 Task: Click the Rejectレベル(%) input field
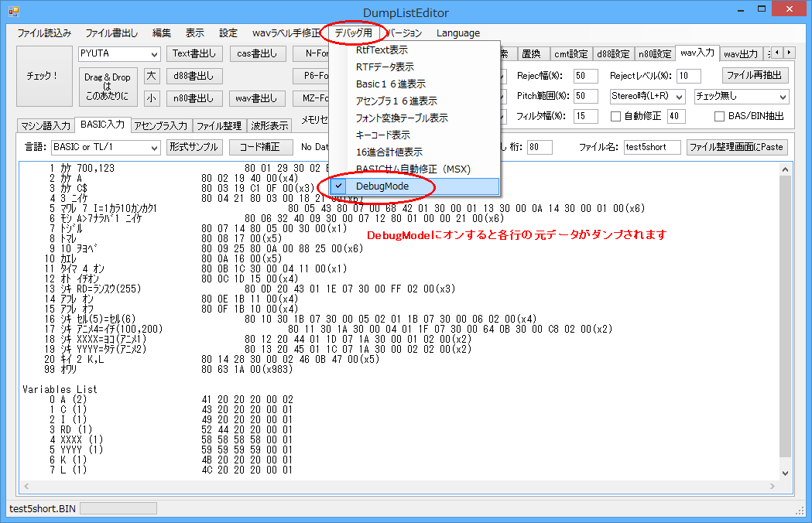click(689, 76)
